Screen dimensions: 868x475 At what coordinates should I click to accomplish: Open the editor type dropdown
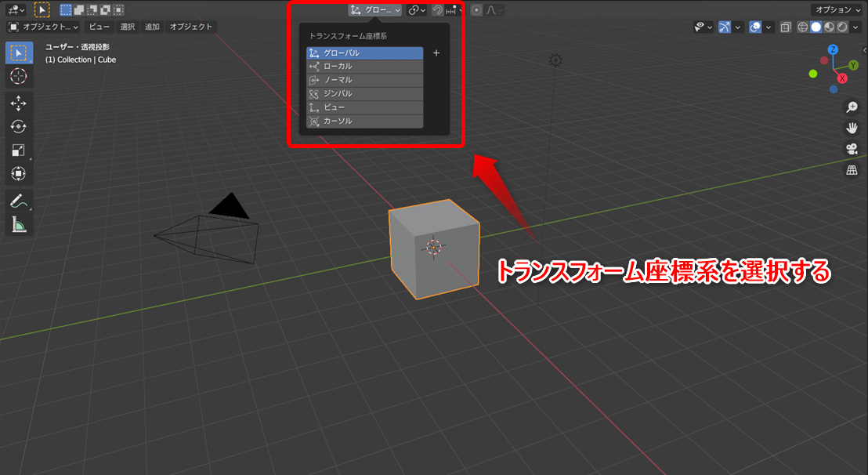tap(15, 10)
